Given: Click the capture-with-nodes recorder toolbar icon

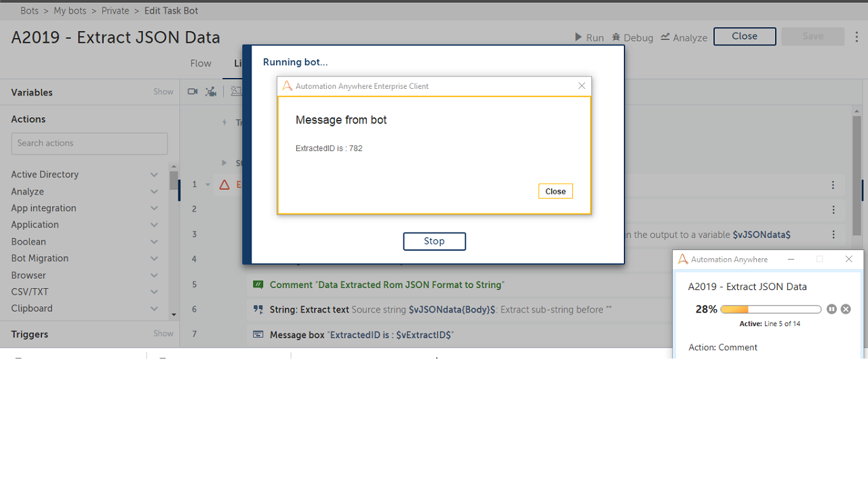Looking at the screenshot, I should tap(211, 91).
